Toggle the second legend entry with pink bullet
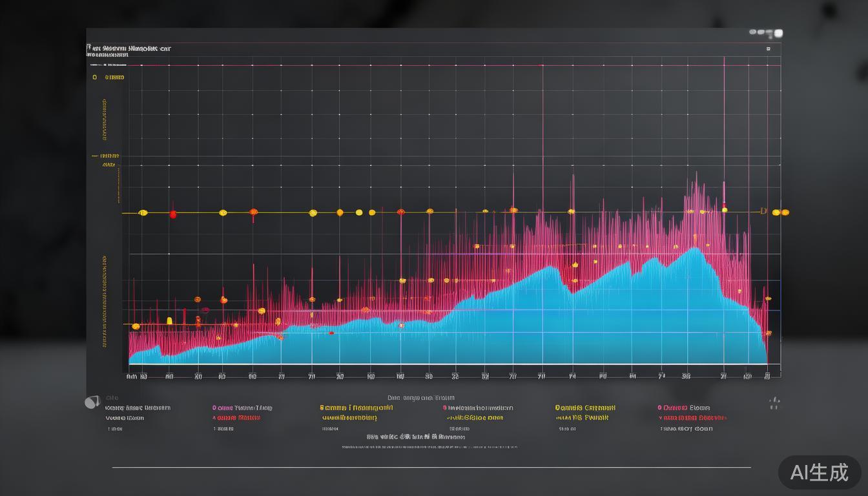The width and height of the screenshot is (868, 496). [x=242, y=408]
